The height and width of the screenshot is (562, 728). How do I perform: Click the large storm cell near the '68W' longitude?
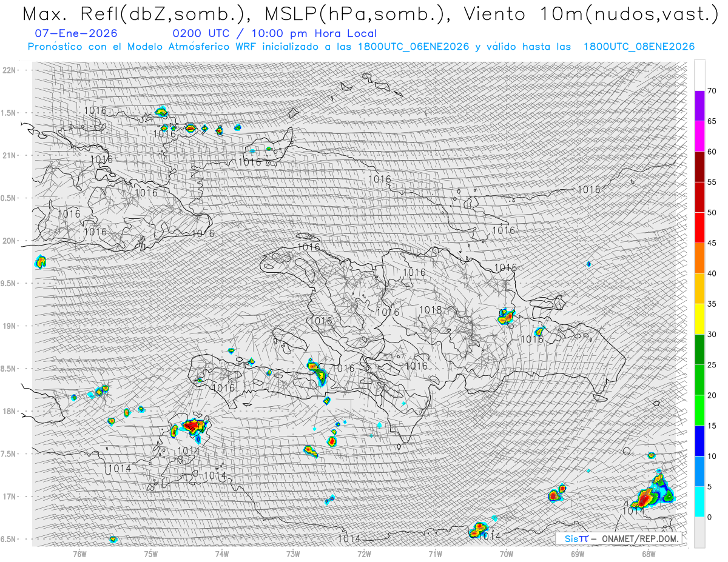(651, 492)
